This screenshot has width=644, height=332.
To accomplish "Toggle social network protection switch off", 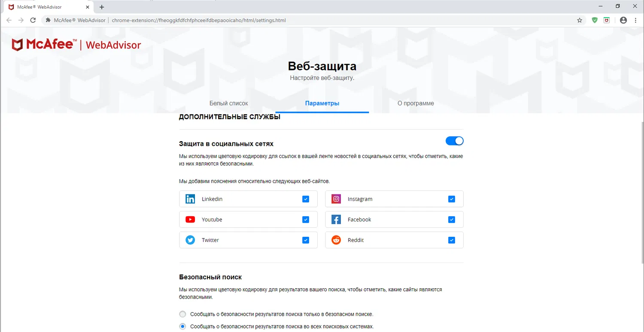I will pos(455,141).
